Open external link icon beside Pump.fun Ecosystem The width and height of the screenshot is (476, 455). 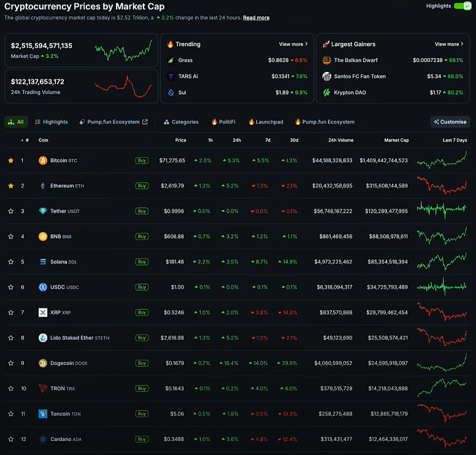(x=145, y=122)
